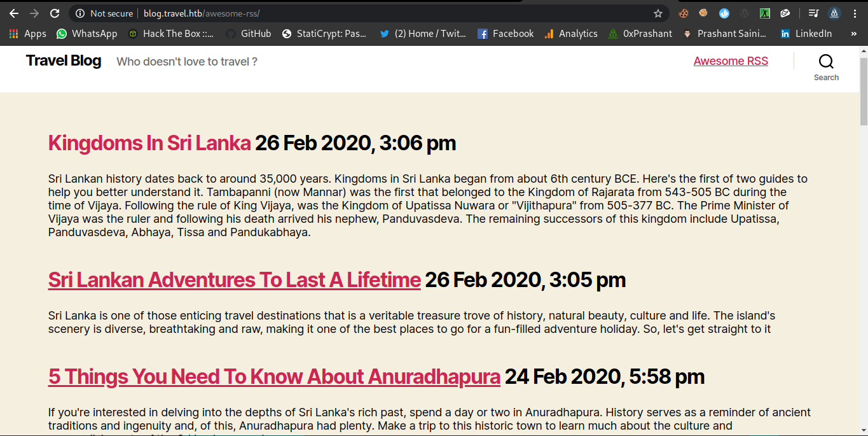Open the GitHub bookmark
The height and width of the screenshot is (436, 868).
click(248, 34)
